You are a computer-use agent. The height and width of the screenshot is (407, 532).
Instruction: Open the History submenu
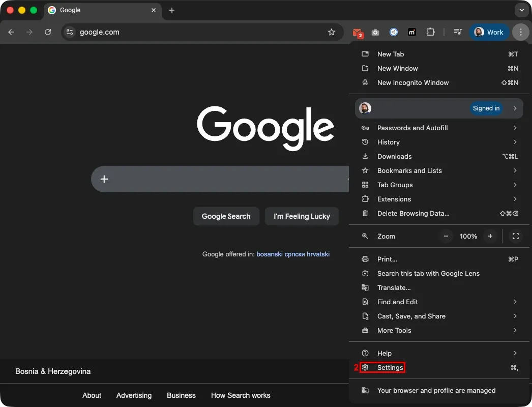click(439, 142)
